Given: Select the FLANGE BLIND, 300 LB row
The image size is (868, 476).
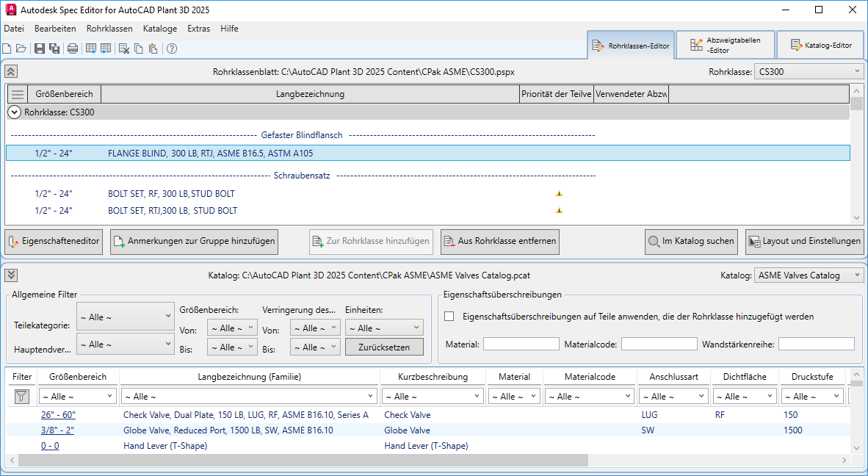Looking at the screenshot, I should 428,154.
